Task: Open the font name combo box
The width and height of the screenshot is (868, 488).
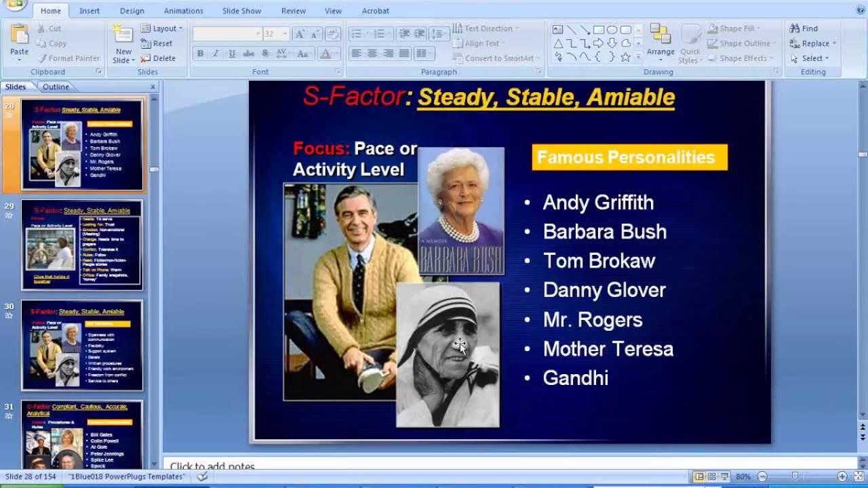Action: 227,34
